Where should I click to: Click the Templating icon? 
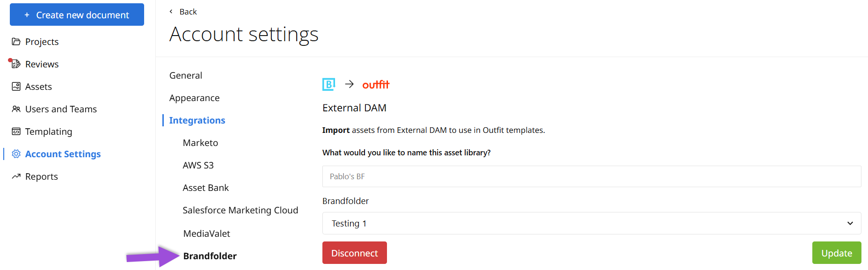[16, 131]
